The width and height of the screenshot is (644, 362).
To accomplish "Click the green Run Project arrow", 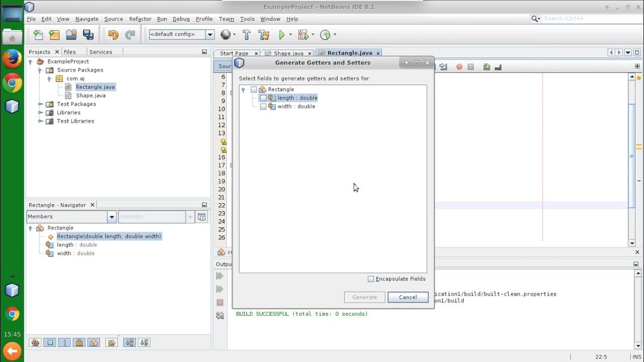I will pyautogui.click(x=282, y=35).
